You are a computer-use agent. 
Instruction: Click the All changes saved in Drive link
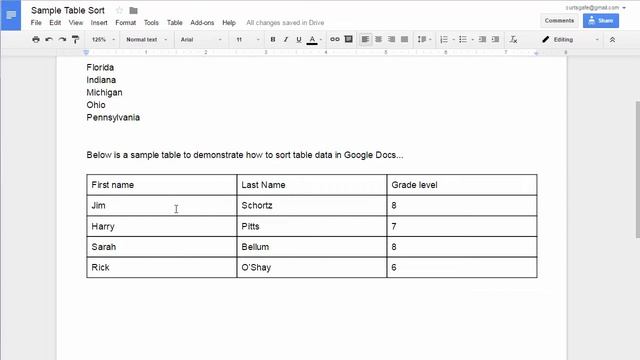tap(285, 22)
